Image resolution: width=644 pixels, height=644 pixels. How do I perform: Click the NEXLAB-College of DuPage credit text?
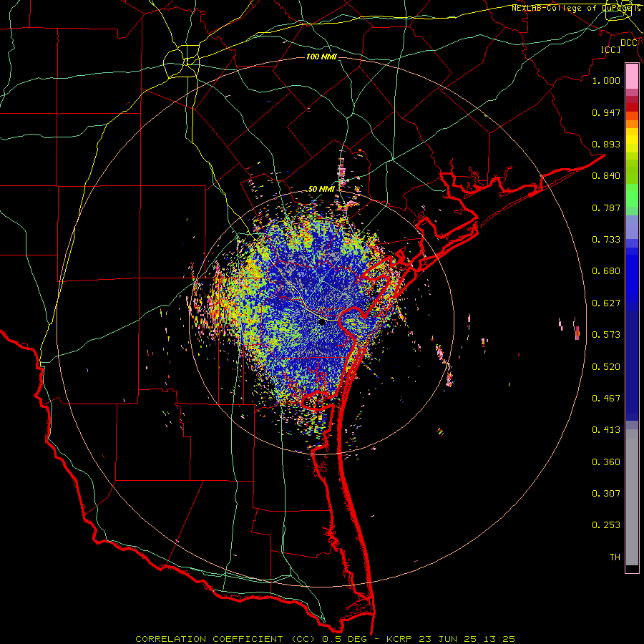point(576,8)
